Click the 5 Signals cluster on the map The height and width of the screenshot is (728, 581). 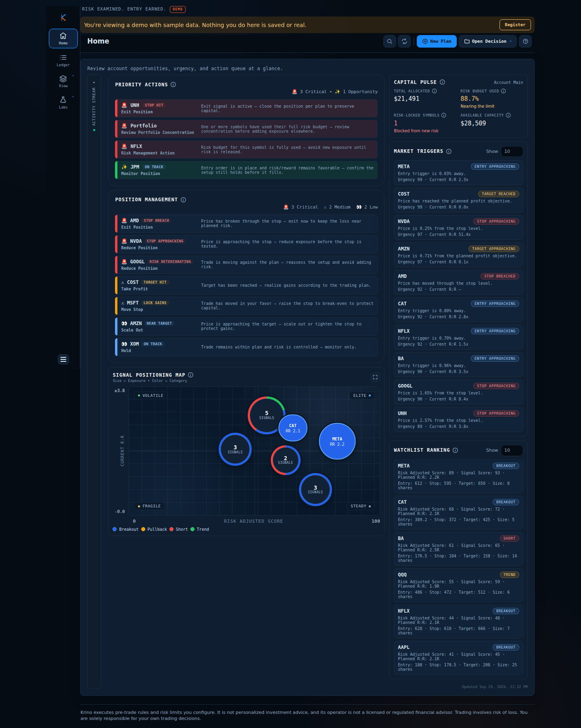tap(266, 415)
